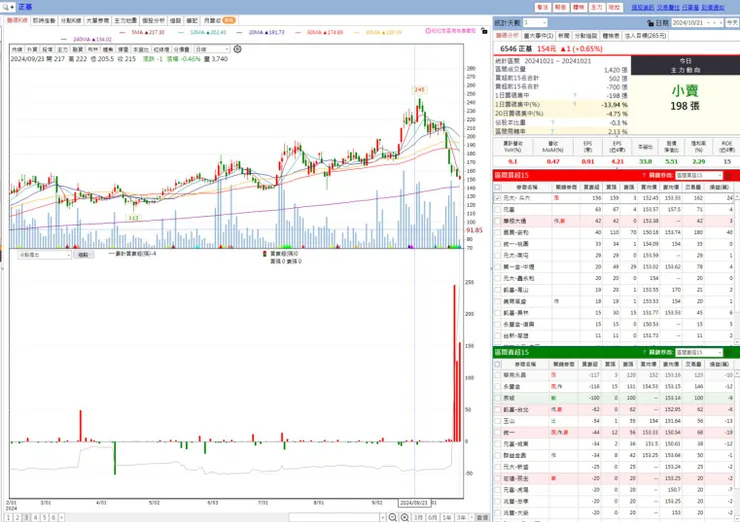Click the question mark beside 區間周轉率

[553, 131]
